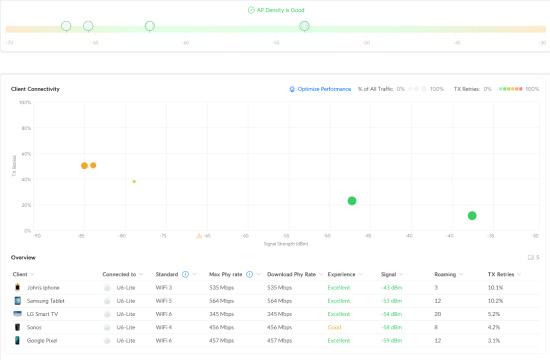
Task: Click the 564 Mbps Max Phy rate cell
Action: click(221, 301)
